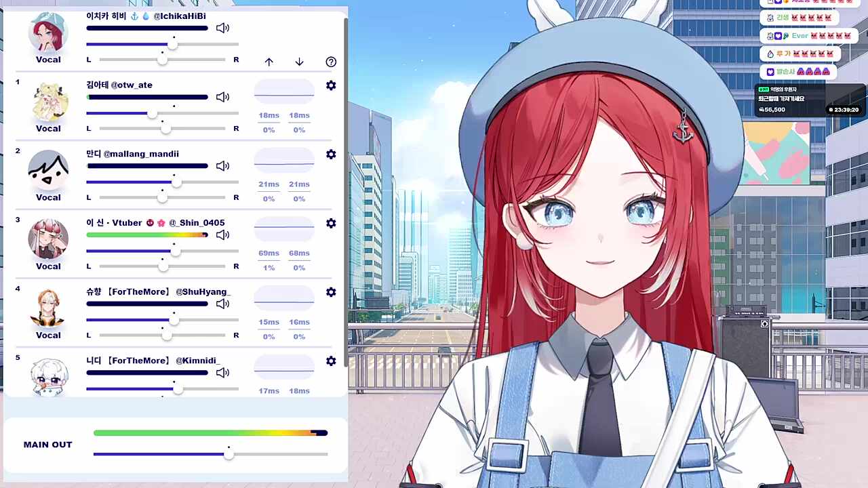868x488 pixels.
Task: Click the down arrow icon
Action: pyautogui.click(x=299, y=62)
